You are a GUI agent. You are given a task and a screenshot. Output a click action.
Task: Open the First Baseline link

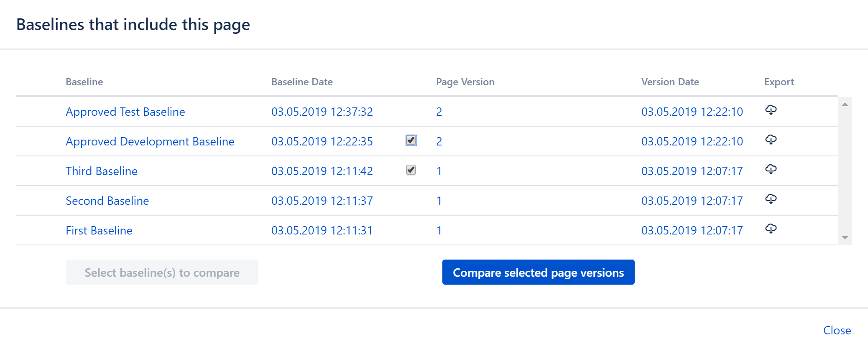click(x=99, y=231)
